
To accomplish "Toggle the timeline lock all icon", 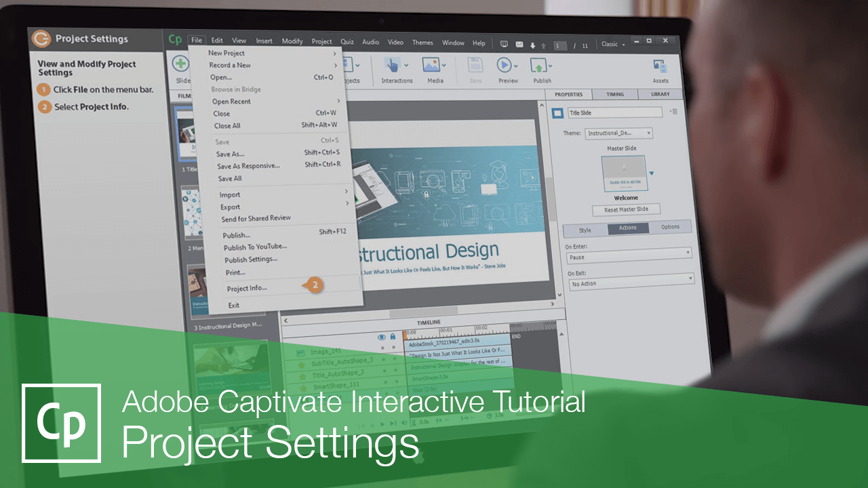I will pyautogui.click(x=393, y=337).
